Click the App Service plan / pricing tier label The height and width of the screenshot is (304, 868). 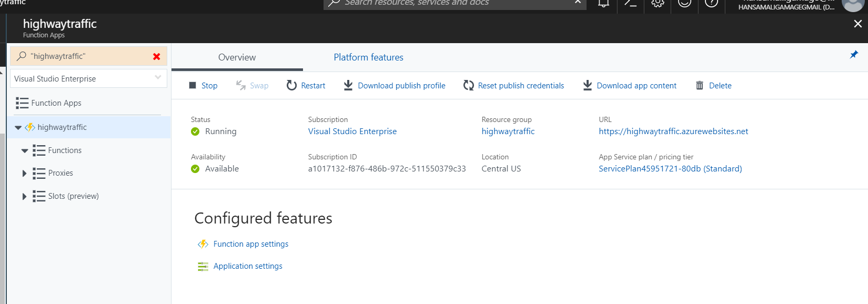pyautogui.click(x=646, y=157)
